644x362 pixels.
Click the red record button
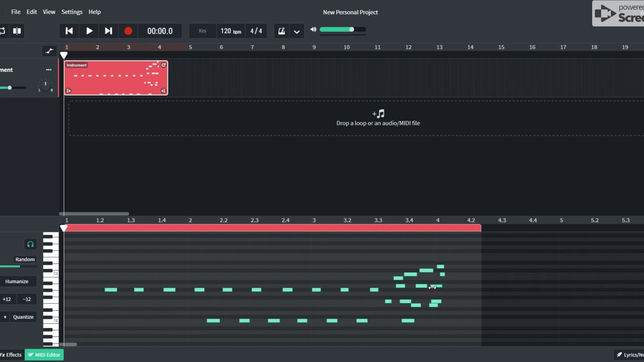click(x=128, y=31)
